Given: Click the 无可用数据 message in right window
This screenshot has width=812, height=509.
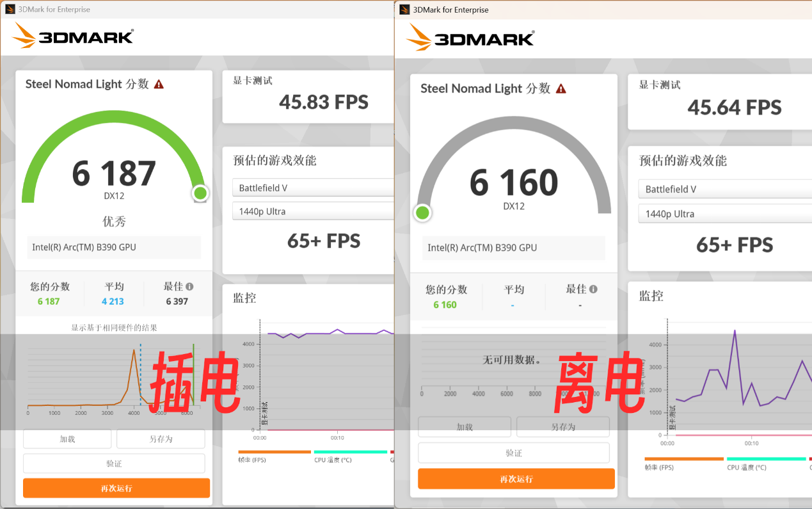Looking at the screenshot, I should (x=513, y=360).
